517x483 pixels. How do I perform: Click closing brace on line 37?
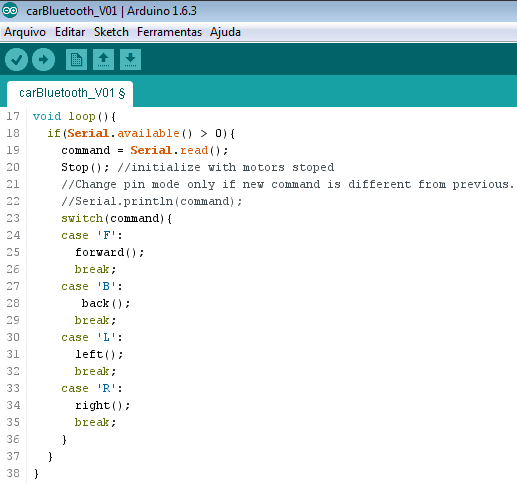coord(50,456)
